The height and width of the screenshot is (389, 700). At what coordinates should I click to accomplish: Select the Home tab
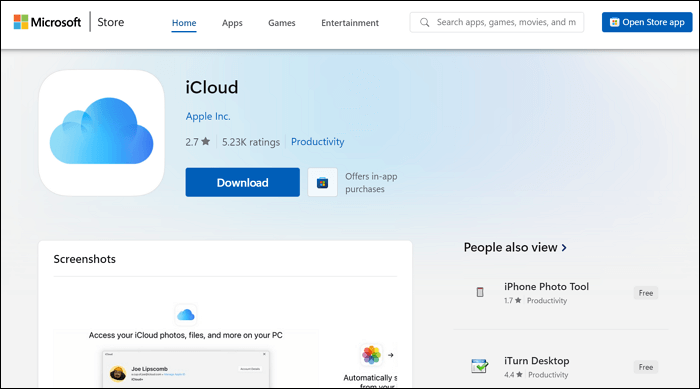click(184, 23)
